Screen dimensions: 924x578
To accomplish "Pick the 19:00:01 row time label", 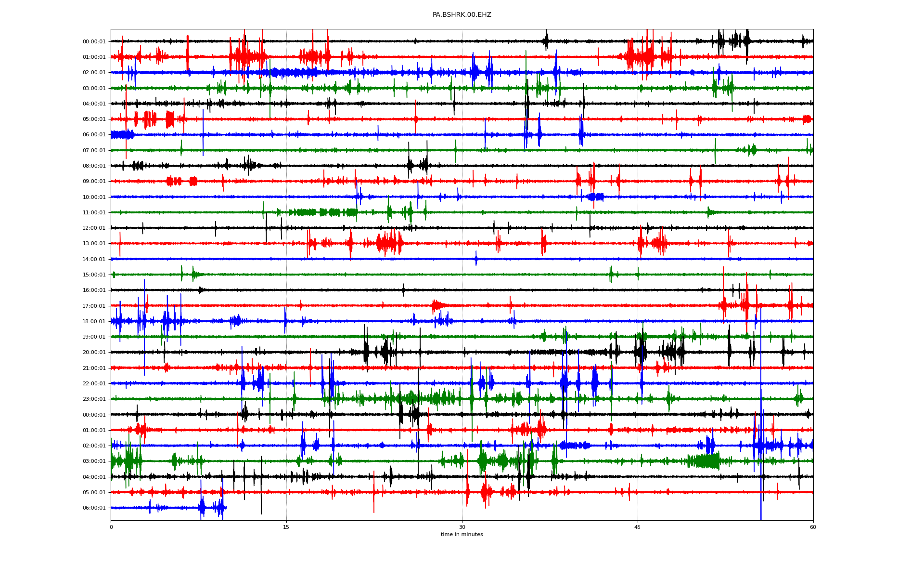I will click(94, 337).
